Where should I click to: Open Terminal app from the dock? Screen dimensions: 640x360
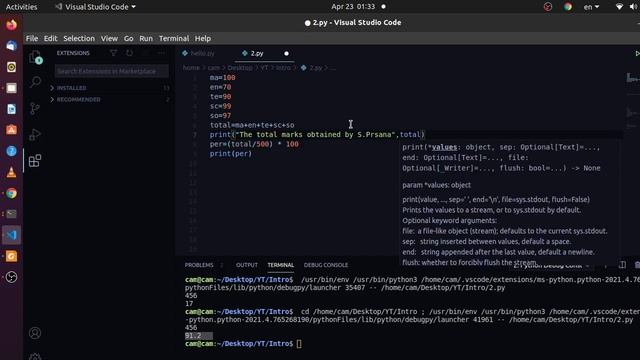pos(11,214)
